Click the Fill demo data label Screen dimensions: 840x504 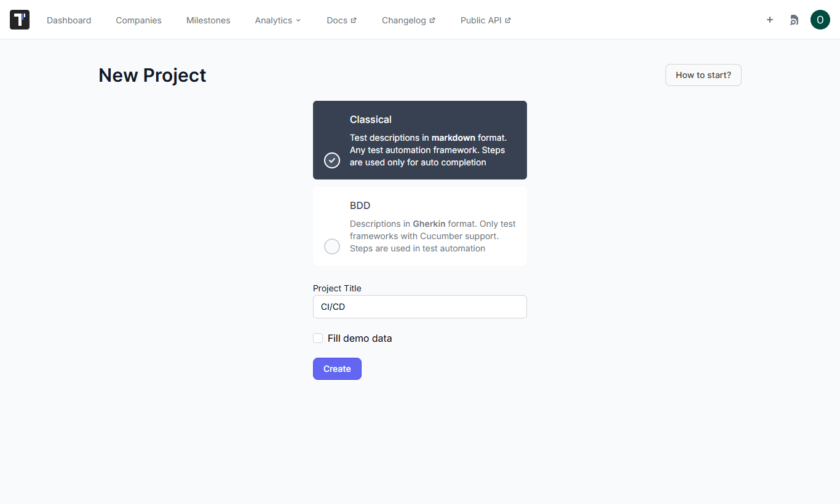tap(360, 338)
